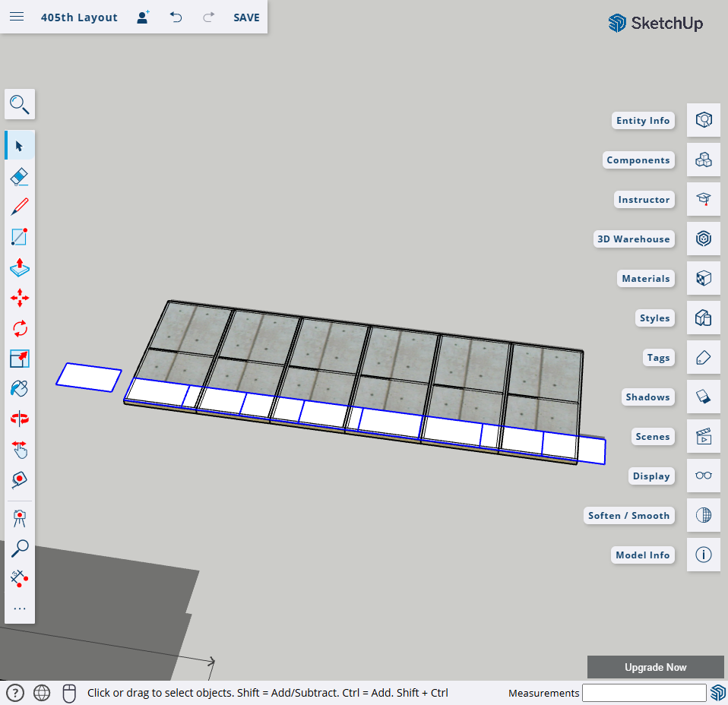Click the Scenes label

coord(653,436)
